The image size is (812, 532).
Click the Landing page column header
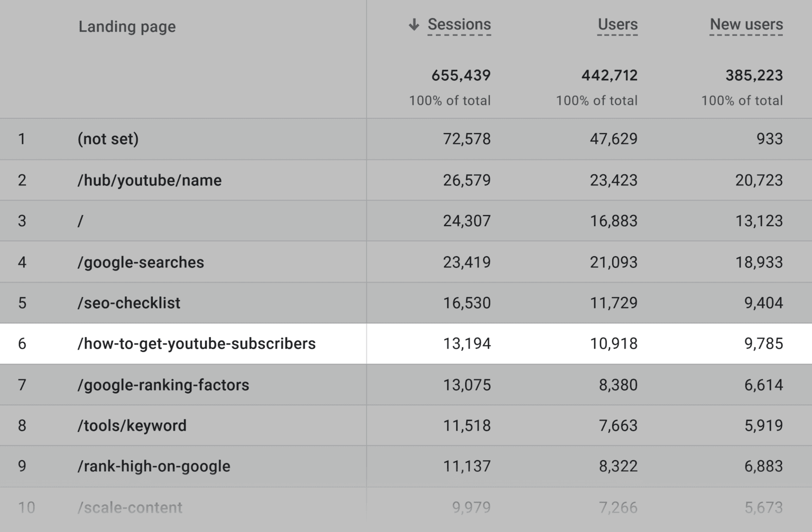[127, 26]
